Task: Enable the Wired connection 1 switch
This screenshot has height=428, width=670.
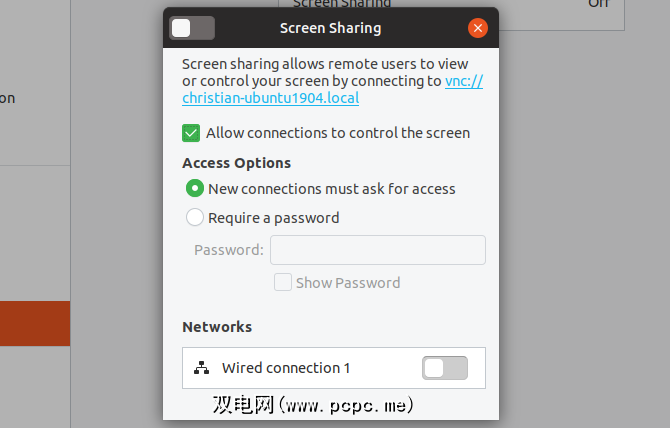Action: (445, 368)
